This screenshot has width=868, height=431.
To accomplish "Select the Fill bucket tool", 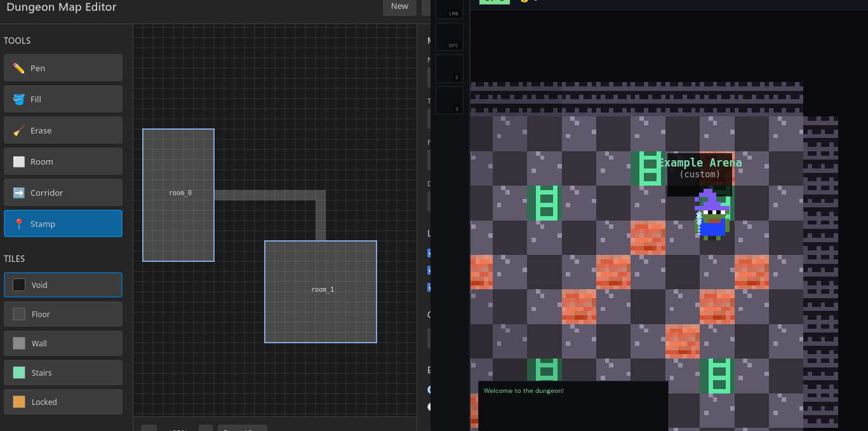I will [x=63, y=99].
